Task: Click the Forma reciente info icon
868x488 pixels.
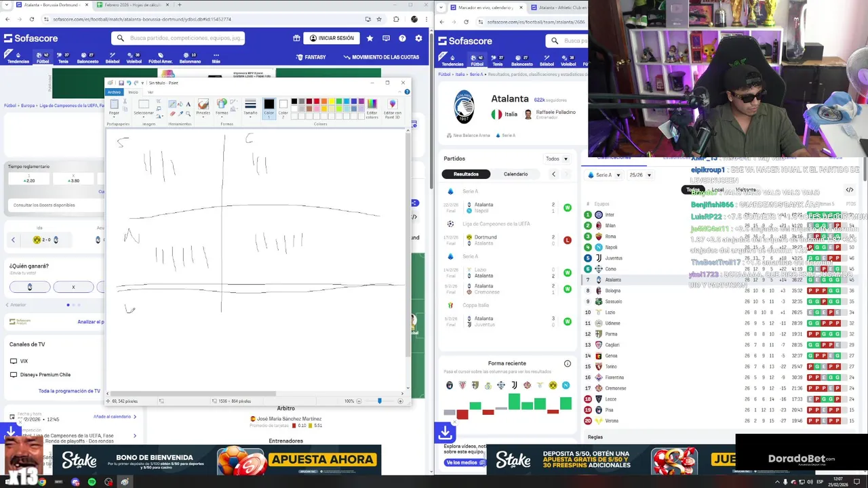Action: 568,363
